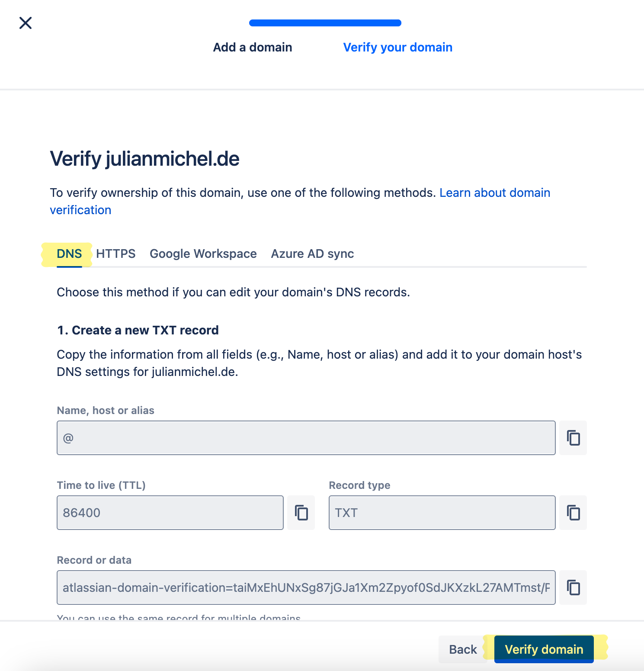The height and width of the screenshot is (671, 644).
Task: Click the copy icon beside the @ field
Action: pyautogui.click(x=573, y=438)
